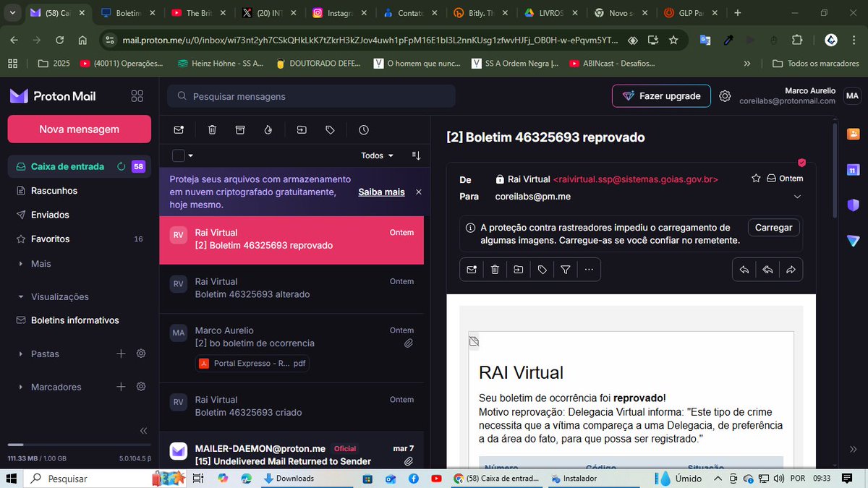The image size is (868, 488).
Task: Open the Todos filter dropdown
Action: [378, 155]
